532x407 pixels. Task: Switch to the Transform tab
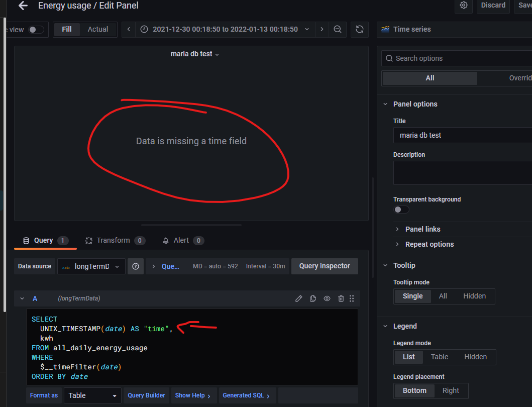click(x=115, y=241)
